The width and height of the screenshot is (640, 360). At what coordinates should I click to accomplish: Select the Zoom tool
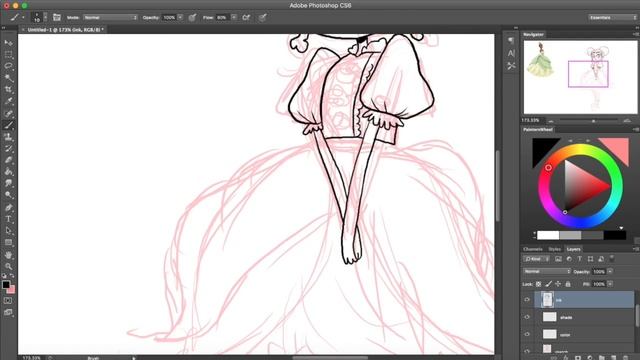tap(8, 267)
